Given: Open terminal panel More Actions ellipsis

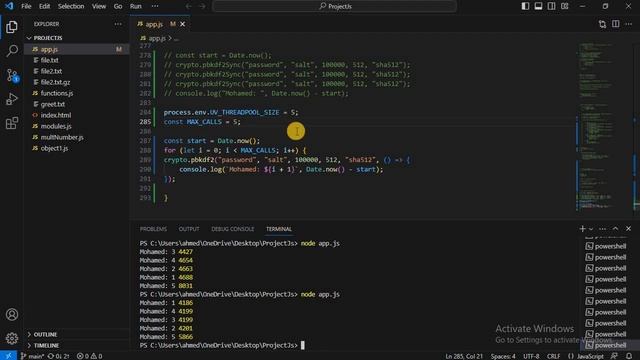Looking at the screenshot, I should click(602, 229).
